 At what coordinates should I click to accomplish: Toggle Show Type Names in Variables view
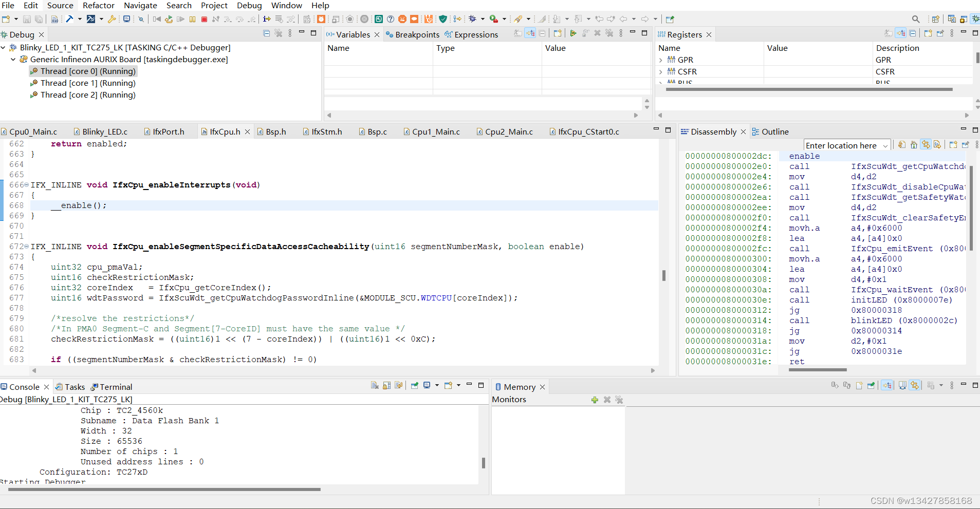[x=518, y=33]
